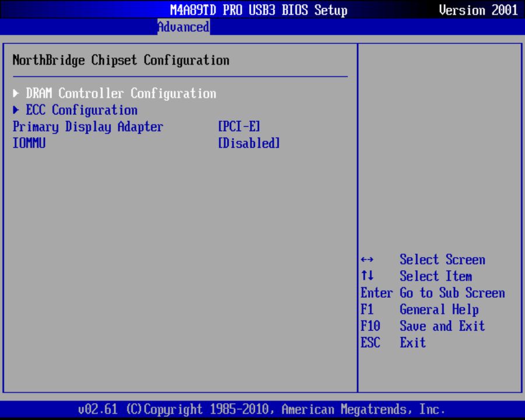Switch to the Advanced tab

(x=183, y=27)
